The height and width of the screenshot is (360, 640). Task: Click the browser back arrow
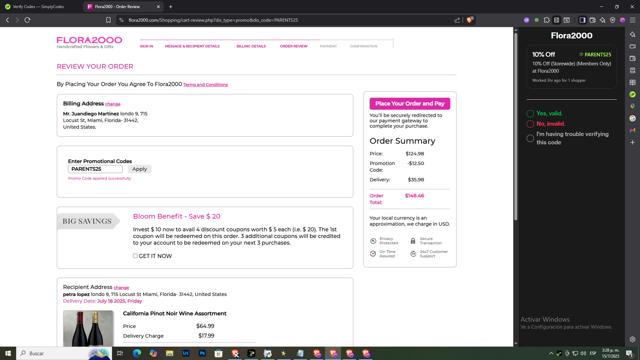[x=7, y=20]
